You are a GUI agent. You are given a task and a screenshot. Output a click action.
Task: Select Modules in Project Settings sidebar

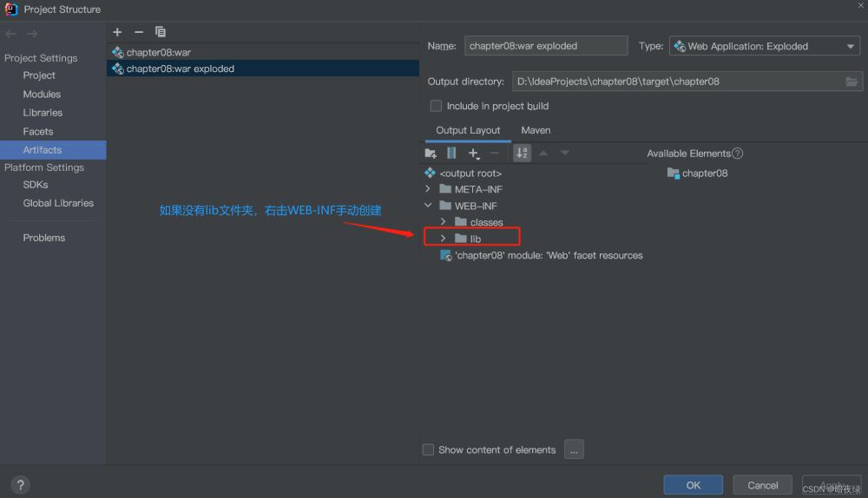point(42,94)
